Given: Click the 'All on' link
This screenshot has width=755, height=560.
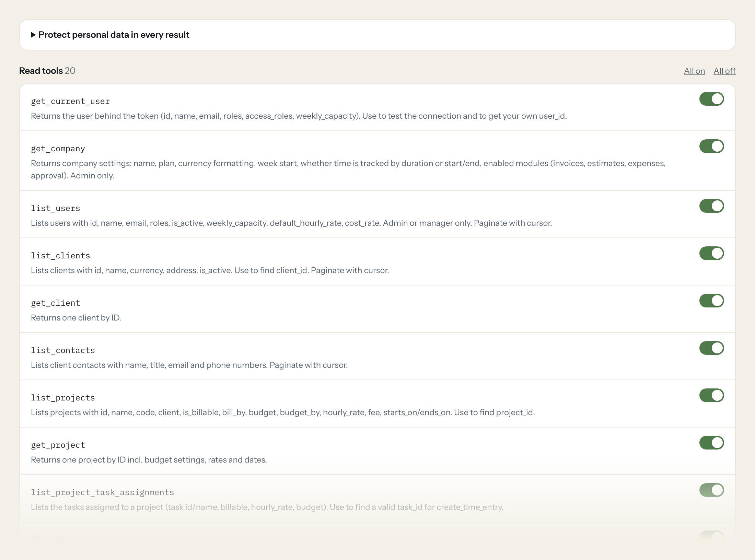Looking at the screenshot, I should [694, 71].
